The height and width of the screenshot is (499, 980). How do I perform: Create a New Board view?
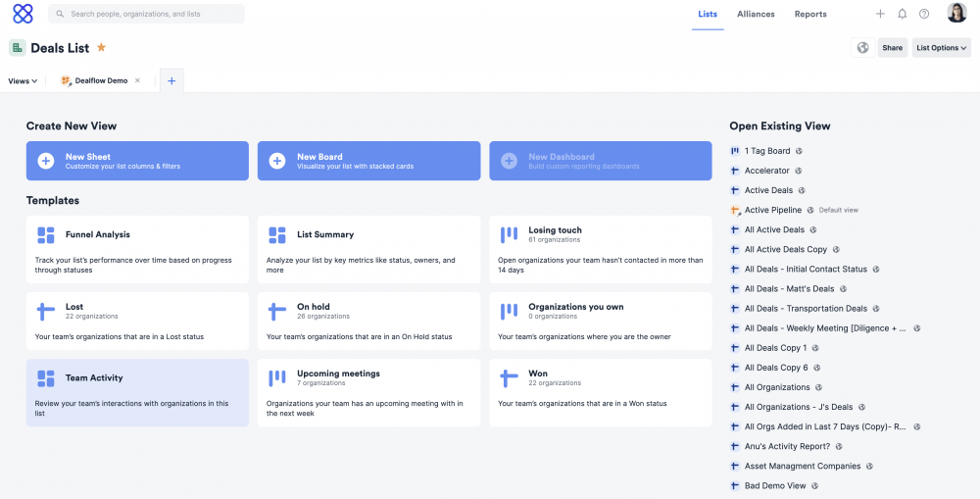point(368,161)
